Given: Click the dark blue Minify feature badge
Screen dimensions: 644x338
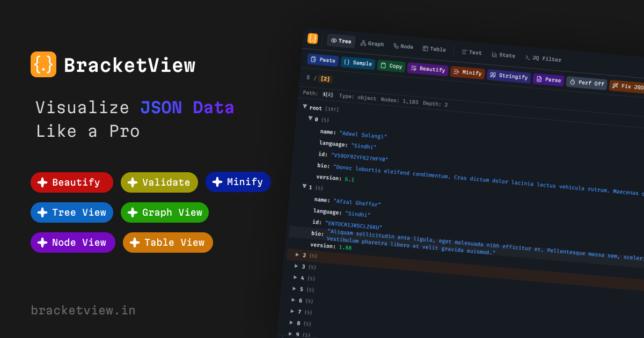Looking at the screenshot, I should tap(238, 182).
